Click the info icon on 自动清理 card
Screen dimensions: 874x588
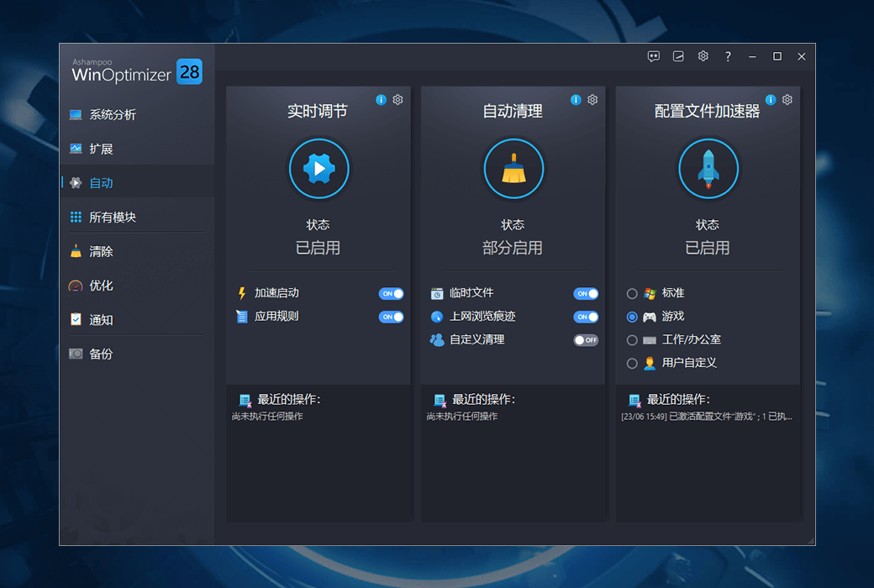click(576, 100)
